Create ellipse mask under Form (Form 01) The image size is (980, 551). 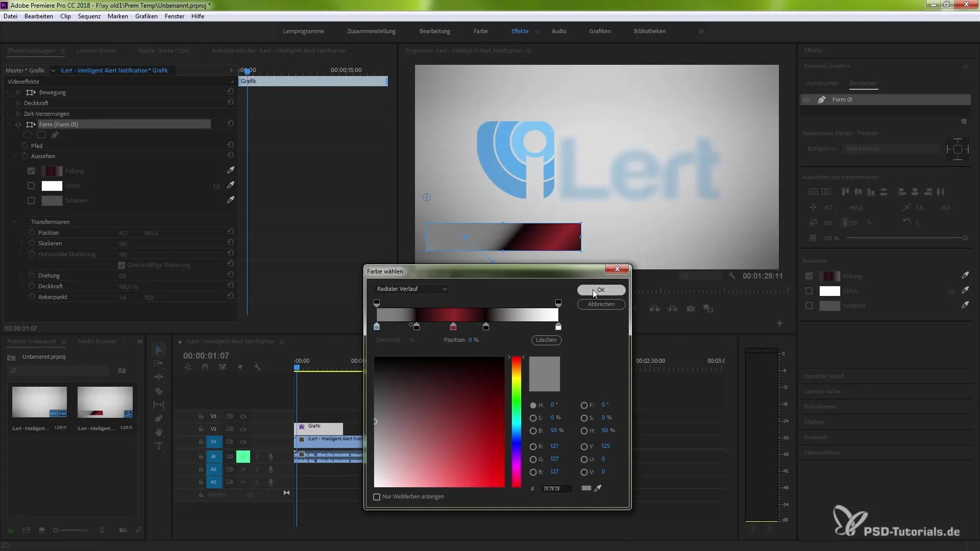tap(28, 135)
